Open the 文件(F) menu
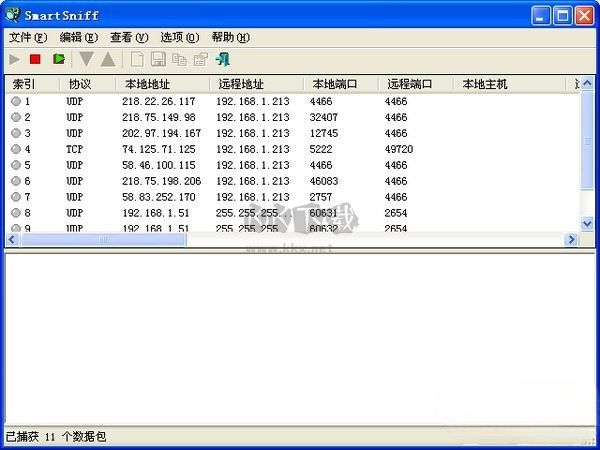Image resolution: width=600 pixels, height=450 pixels. point(28,38)
